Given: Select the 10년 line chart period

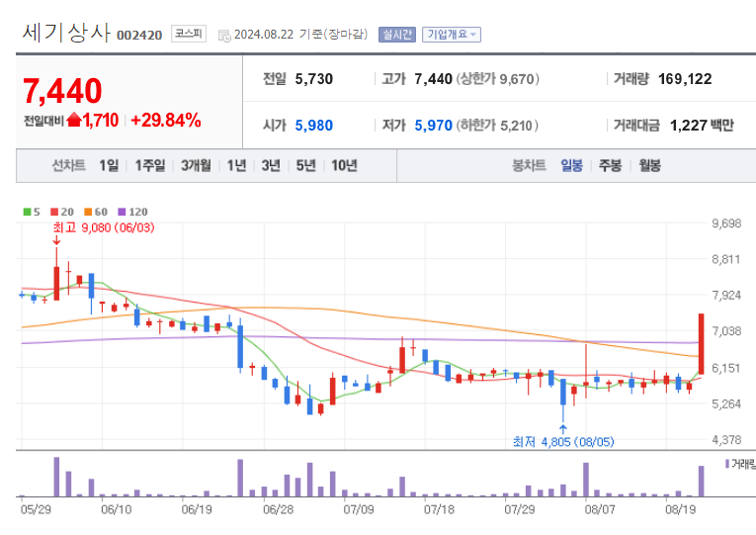Looking at the screenshot, I should pyautogui.click(x=345, y=165).
